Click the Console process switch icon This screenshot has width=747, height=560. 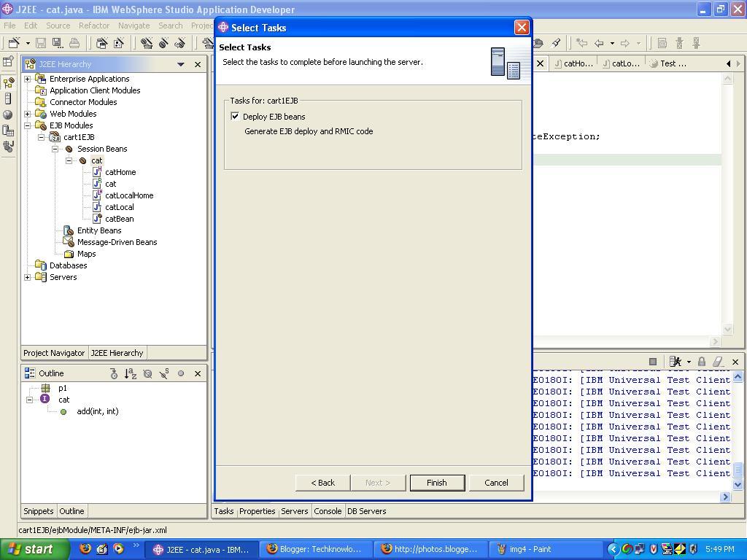[x=675, y=362]
